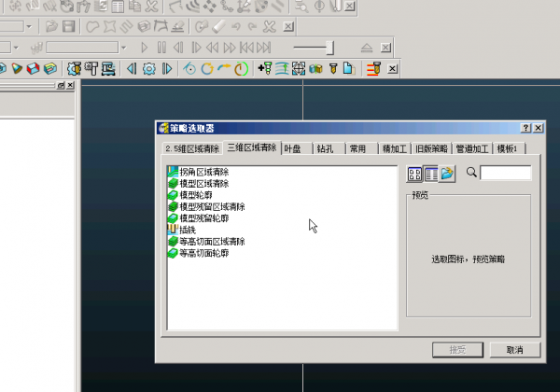Select the 插铣 plunge milling strategy
This screenshot has height=392, width=560.
[x=182, y=230]
